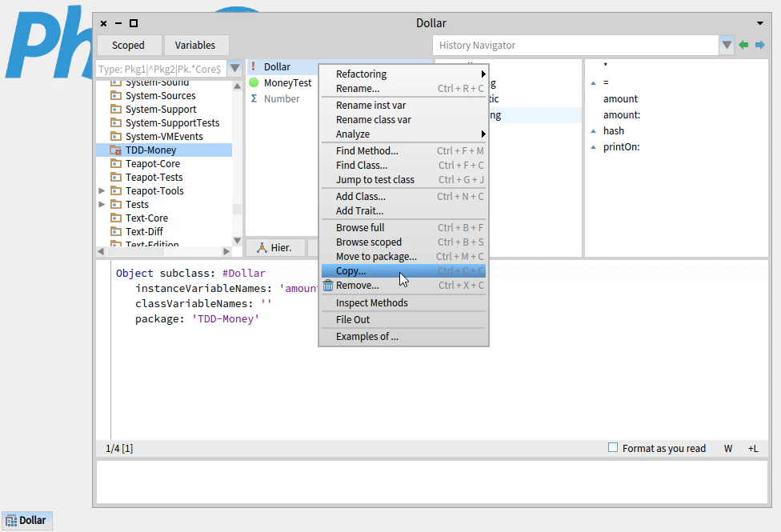Open the package filter dropdown arrow

pos(234,68)
